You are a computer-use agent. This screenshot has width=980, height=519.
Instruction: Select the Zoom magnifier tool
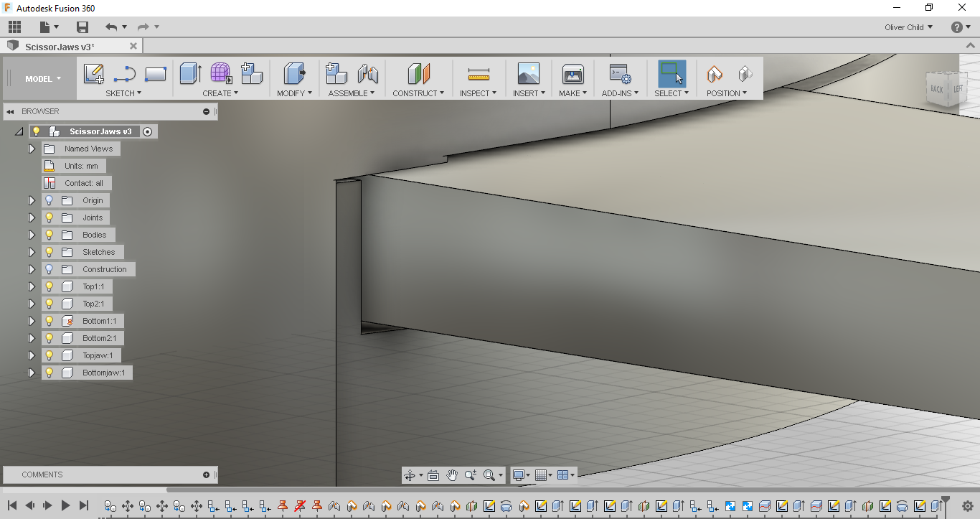(471, 475)
